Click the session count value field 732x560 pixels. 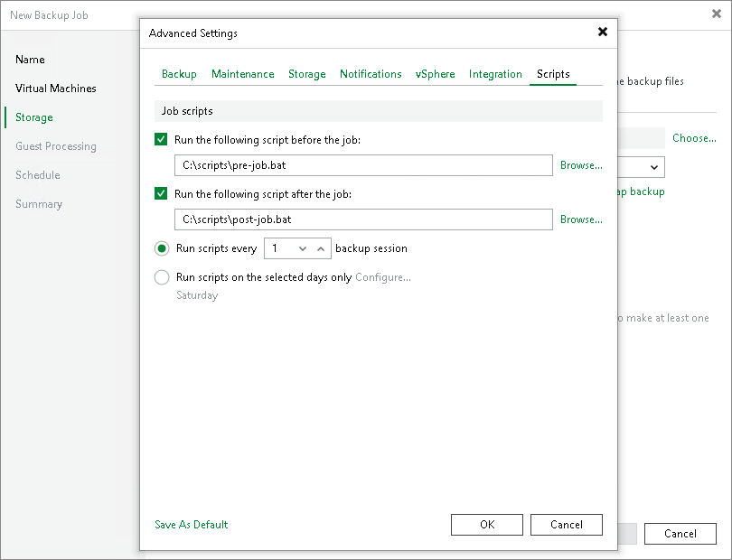(280, 248)
